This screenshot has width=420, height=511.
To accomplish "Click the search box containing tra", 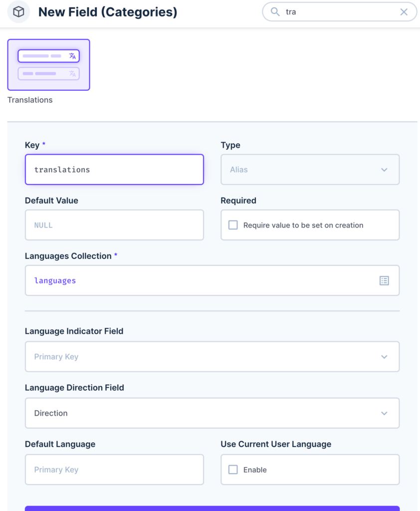I will pos(340,12).
